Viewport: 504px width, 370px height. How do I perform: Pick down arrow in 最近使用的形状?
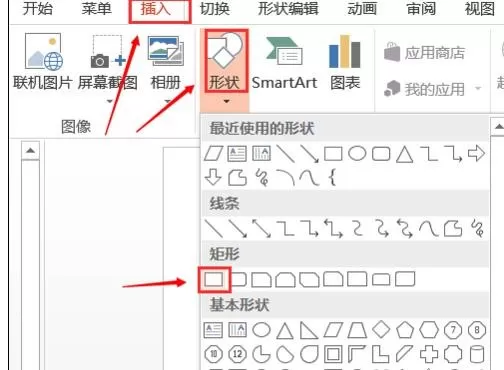[213, 177]
